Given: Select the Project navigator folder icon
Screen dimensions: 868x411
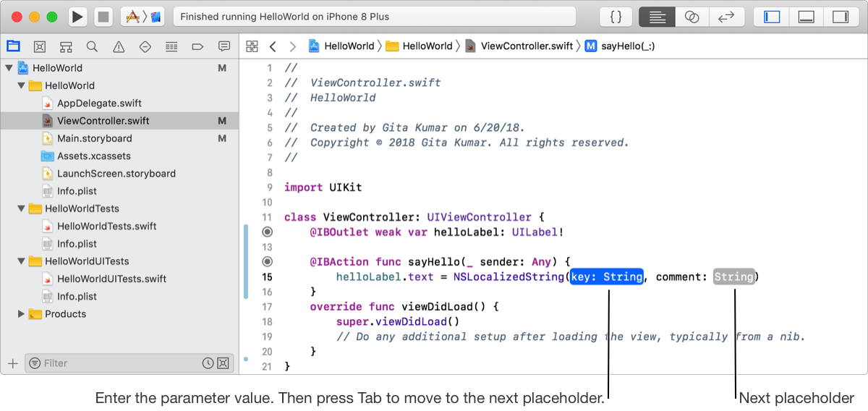Looking at the screenshot, I should 13,46.
